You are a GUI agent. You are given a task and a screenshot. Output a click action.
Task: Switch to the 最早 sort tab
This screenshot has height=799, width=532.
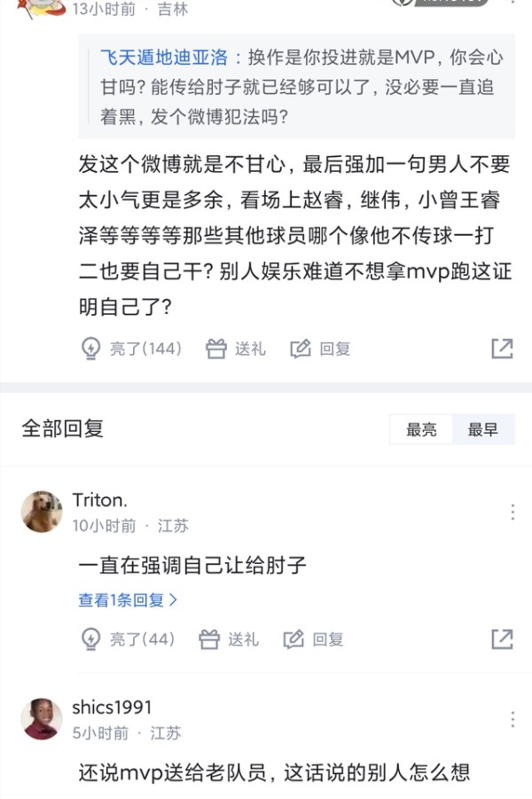click(483, 429)
